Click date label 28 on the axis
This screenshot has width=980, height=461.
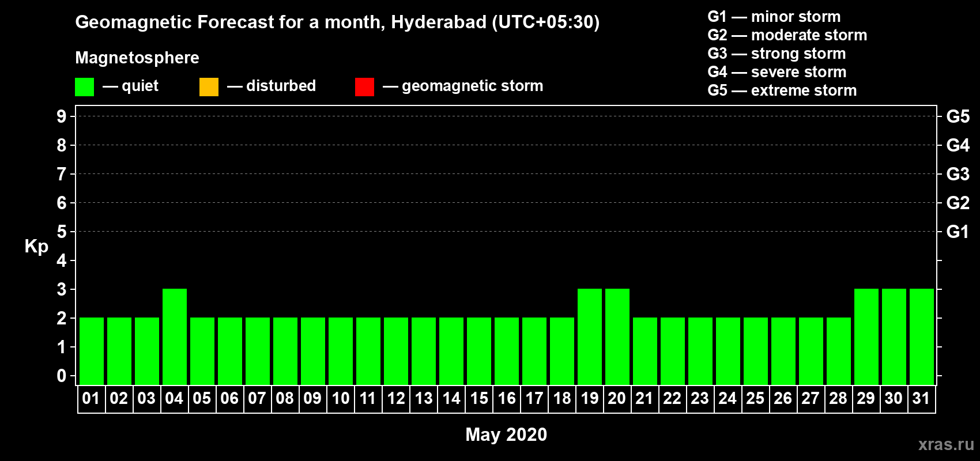838,398
